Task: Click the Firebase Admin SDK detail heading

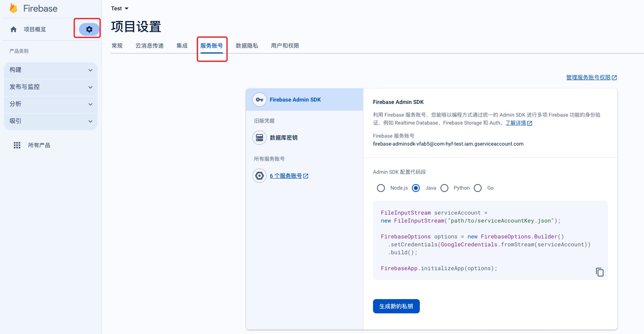Action: tap(398, 102)
